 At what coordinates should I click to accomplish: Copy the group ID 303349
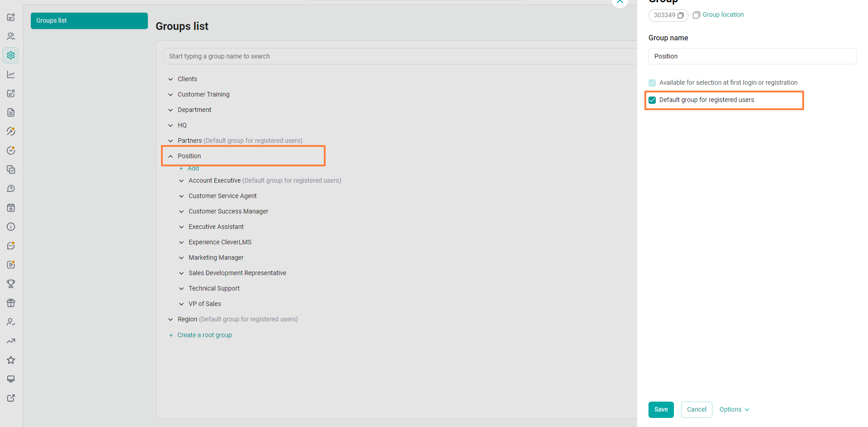(x=680, y=15)
